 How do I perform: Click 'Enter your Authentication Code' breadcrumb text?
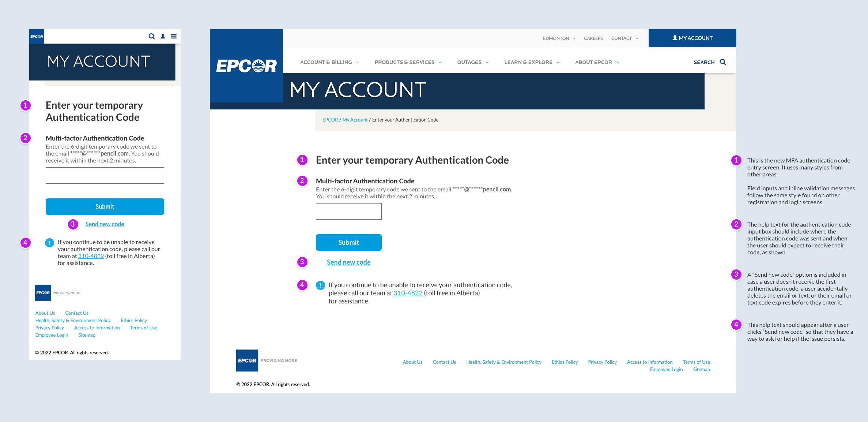[405, 120]
